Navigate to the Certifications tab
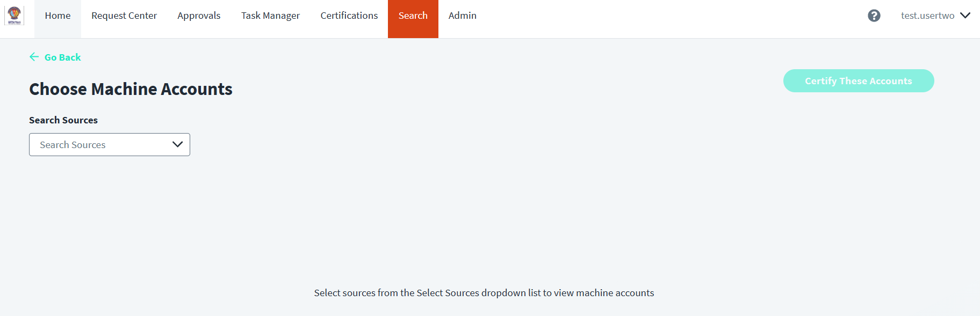 349,16
